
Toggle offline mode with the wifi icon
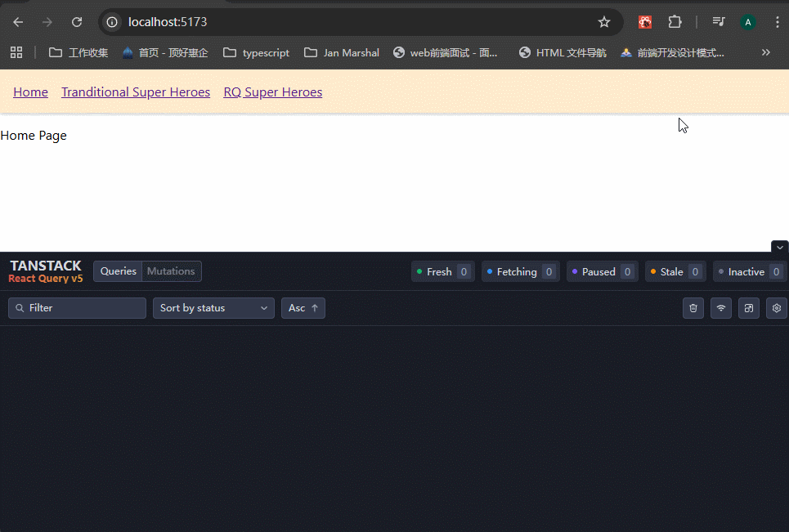tap(720, 308)
